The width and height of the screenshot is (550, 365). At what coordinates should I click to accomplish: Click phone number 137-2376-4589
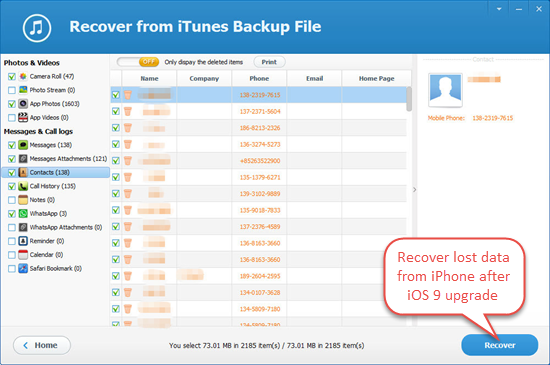click(260, 227)
